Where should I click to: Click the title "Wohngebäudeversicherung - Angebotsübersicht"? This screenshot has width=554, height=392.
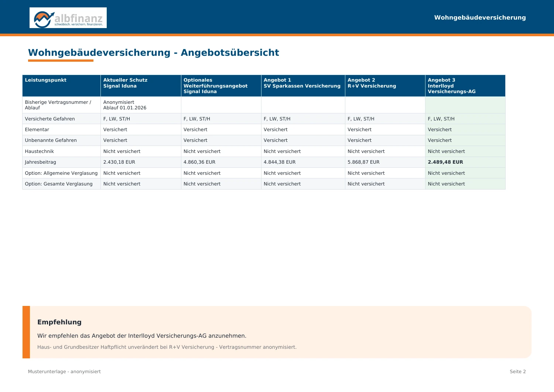[x=153, y=52]
